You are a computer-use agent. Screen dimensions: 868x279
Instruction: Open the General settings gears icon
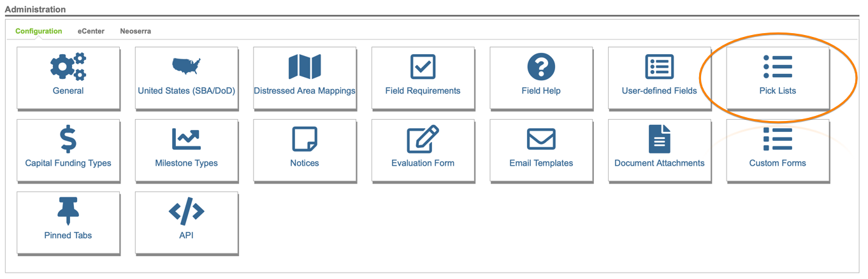68,67
